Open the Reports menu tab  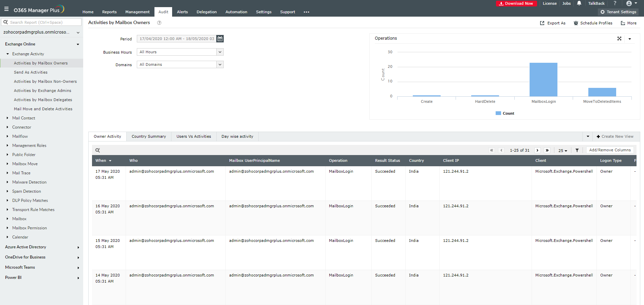coord(109,12)
